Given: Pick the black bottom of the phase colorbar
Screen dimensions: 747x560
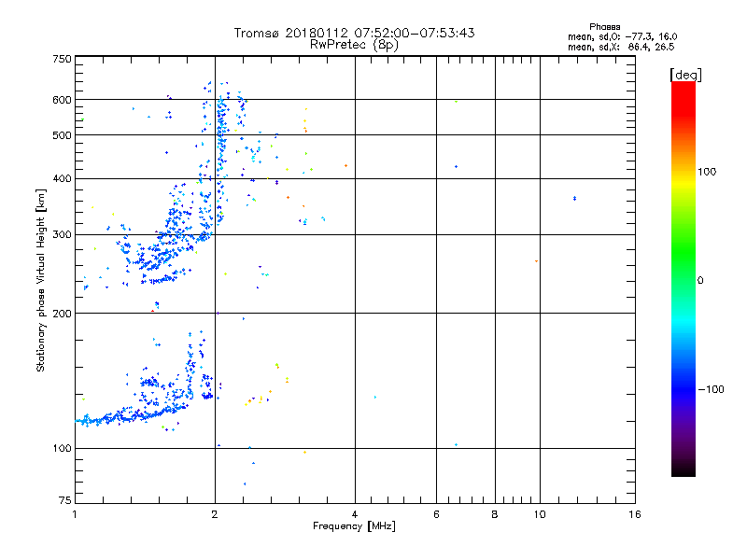Looking at the screenshot, I should (684, 469).
